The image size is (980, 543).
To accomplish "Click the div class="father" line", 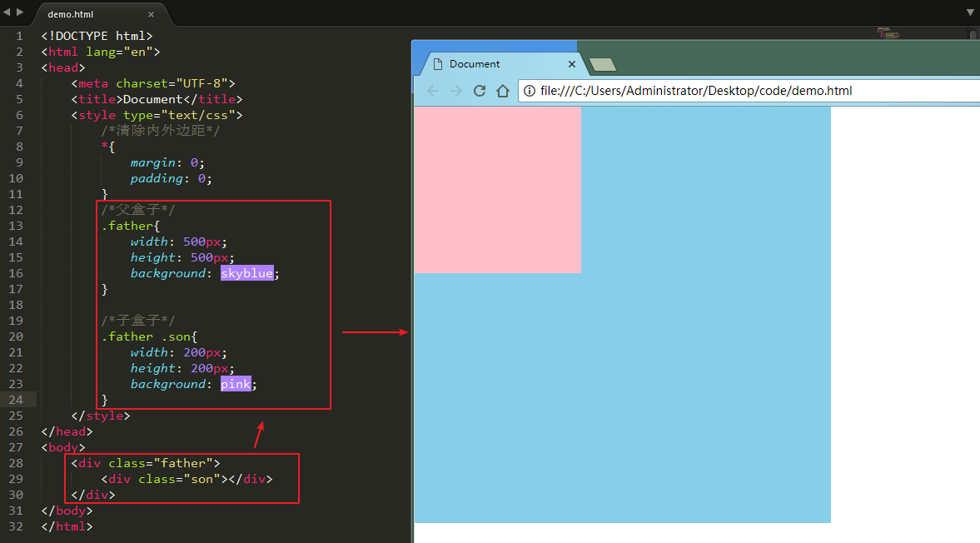I will point(146,463).
